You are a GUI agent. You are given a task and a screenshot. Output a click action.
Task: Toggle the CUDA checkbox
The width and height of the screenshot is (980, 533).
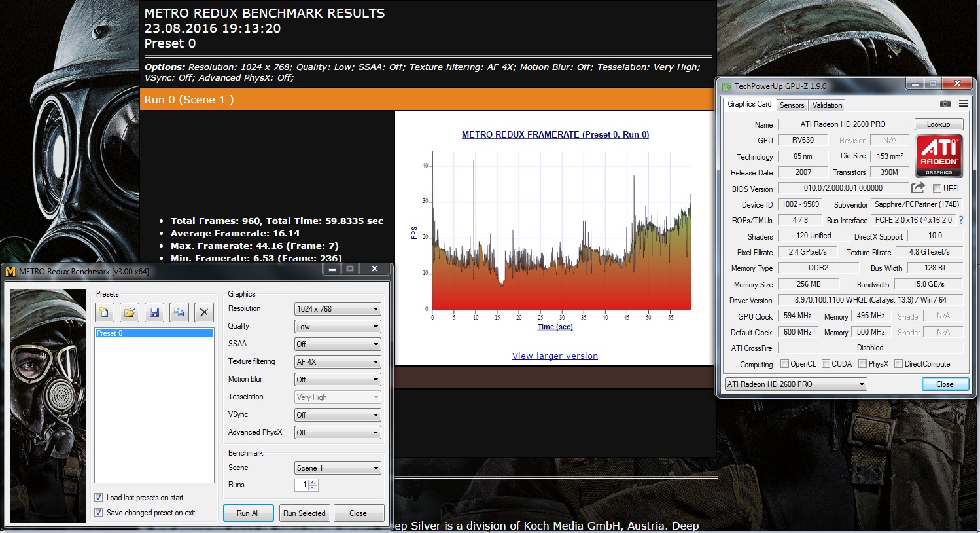pyautogui.click(x=826, y=364)
